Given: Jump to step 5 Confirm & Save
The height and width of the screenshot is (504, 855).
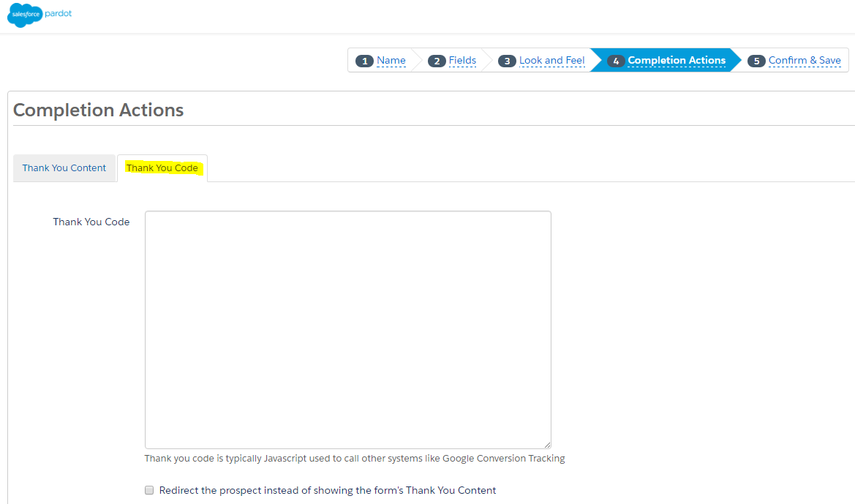Looking at the screenshot, I should pos(805,61).
